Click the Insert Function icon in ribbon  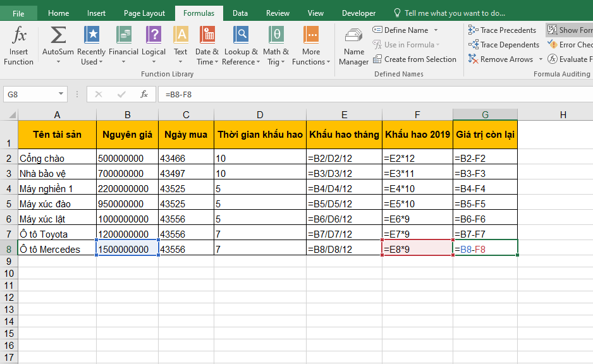(19, 45)
